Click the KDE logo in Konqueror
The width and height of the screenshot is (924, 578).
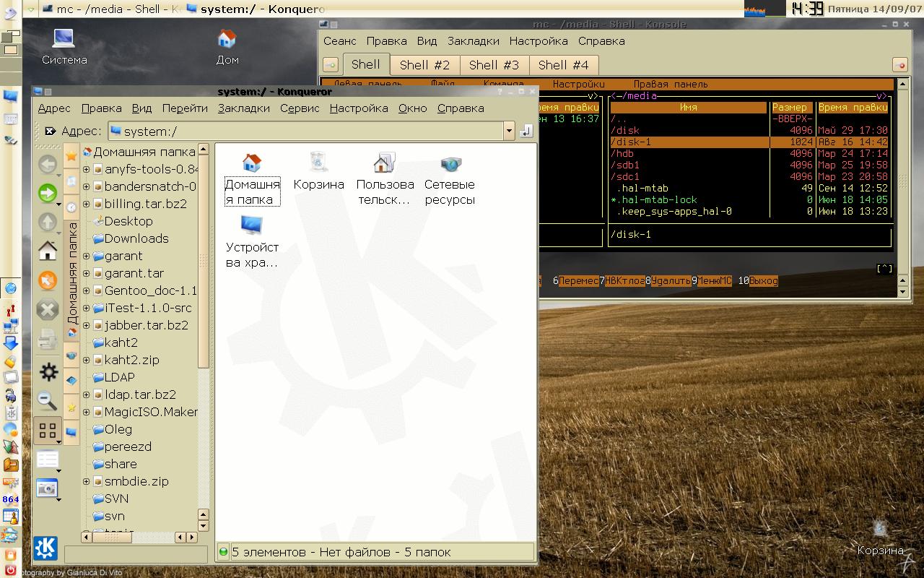(x=46, y=548)
